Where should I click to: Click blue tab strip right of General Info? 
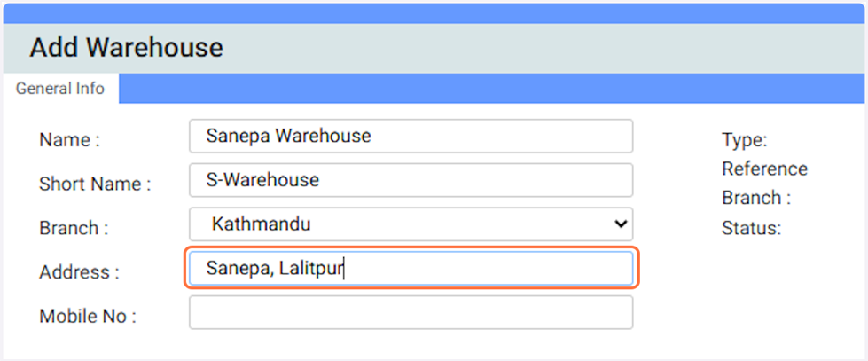488,89
